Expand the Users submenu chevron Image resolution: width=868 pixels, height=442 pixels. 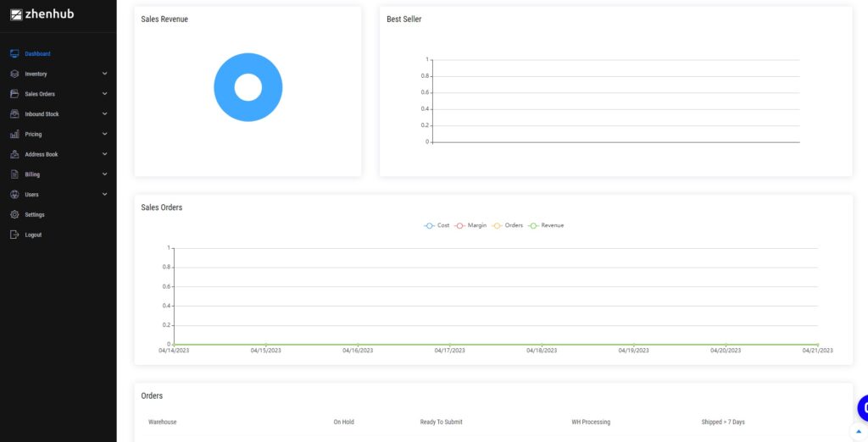tap(104, 194)
